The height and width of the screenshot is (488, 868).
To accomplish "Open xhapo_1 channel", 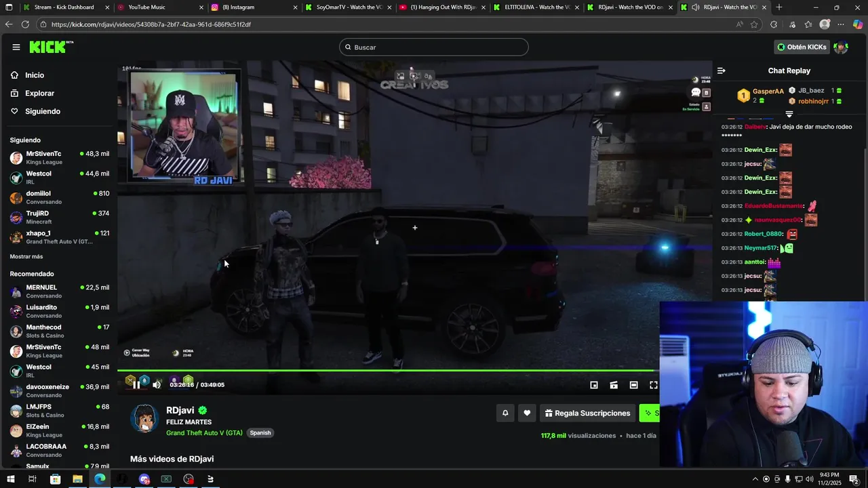I will [60, 237].
